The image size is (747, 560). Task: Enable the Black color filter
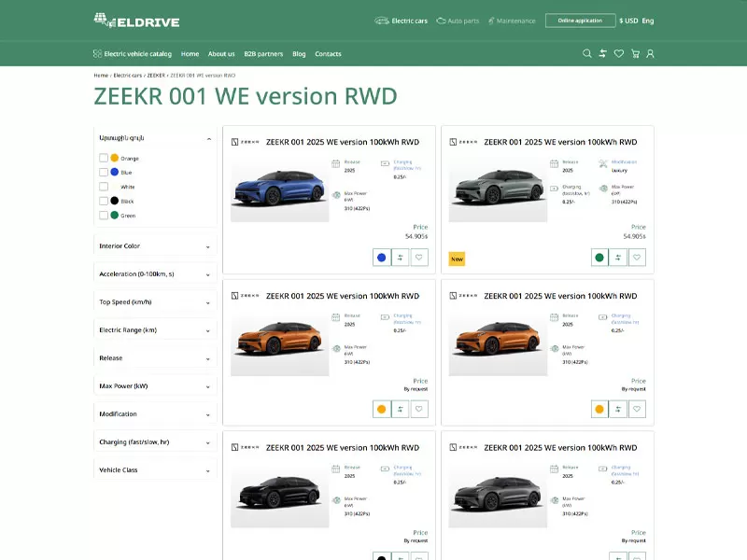[104, 201]
